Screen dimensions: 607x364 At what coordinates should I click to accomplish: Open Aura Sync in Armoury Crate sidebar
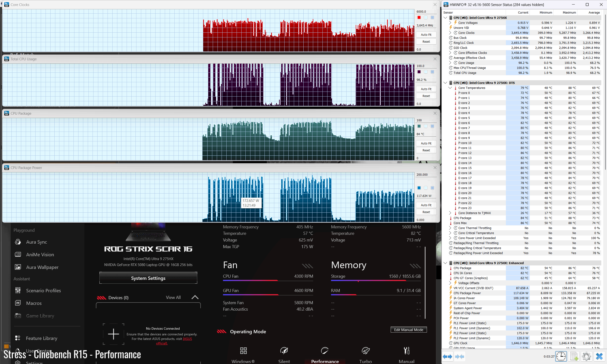pyautogui.click(x=36, y=242)
